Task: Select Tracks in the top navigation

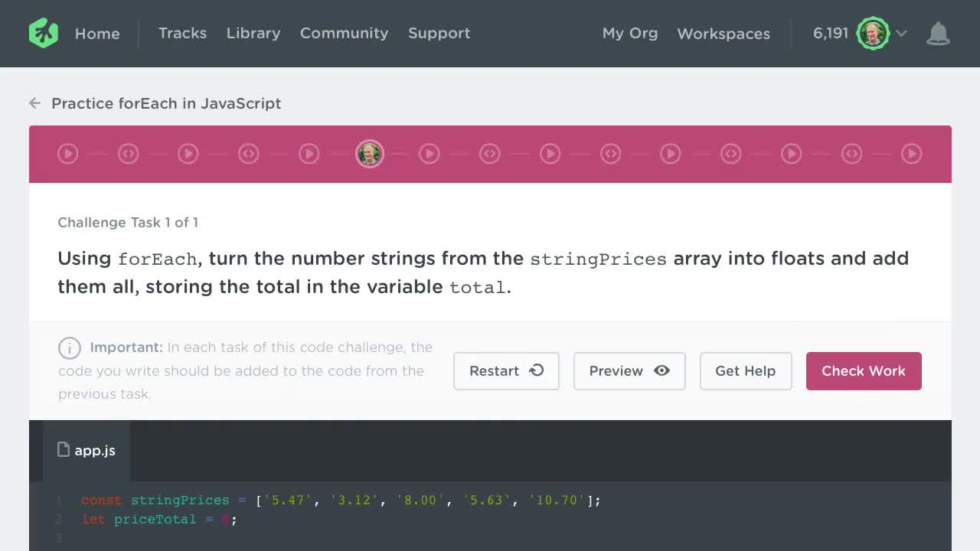Action: pos(182,33)
